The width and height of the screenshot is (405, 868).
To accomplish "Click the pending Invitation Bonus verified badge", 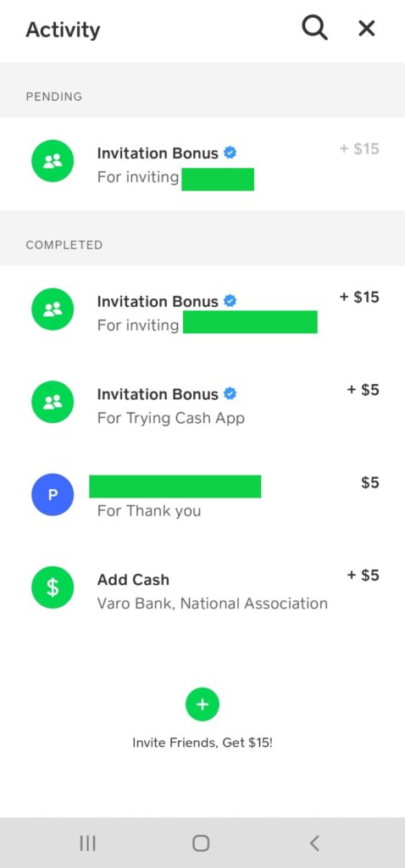I will (230, 153).
